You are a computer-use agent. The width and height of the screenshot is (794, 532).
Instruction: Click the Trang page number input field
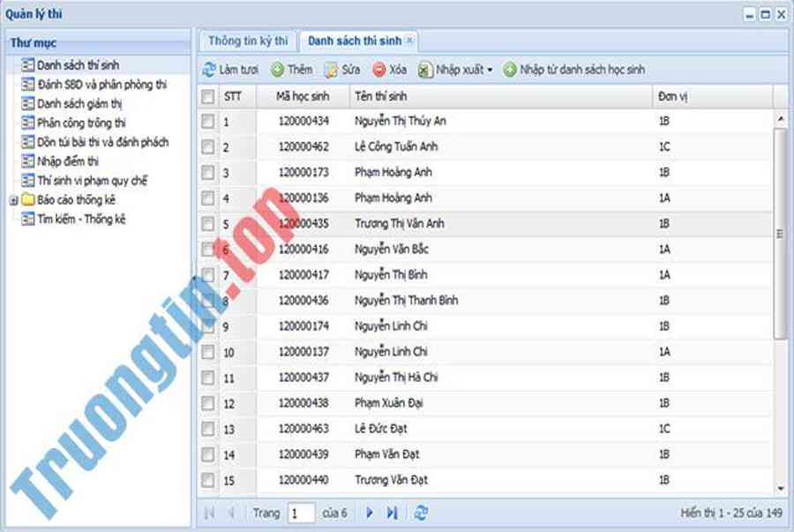coord(301,513)
